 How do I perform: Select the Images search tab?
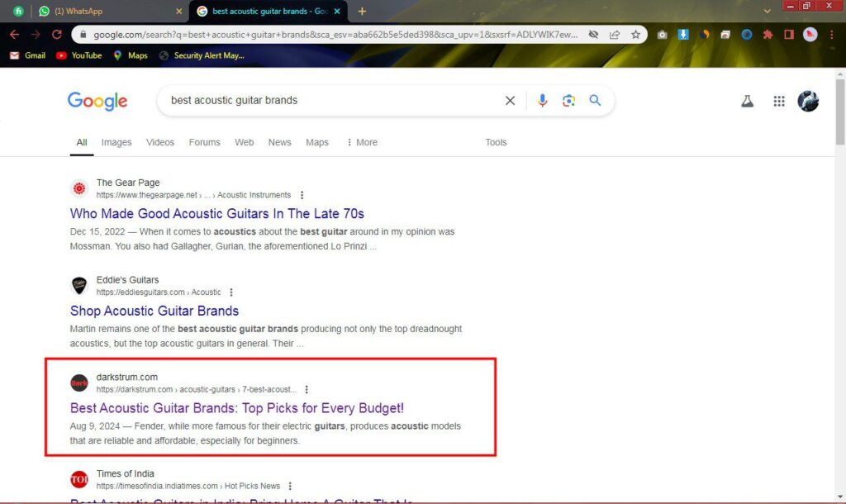pos(116,142)
